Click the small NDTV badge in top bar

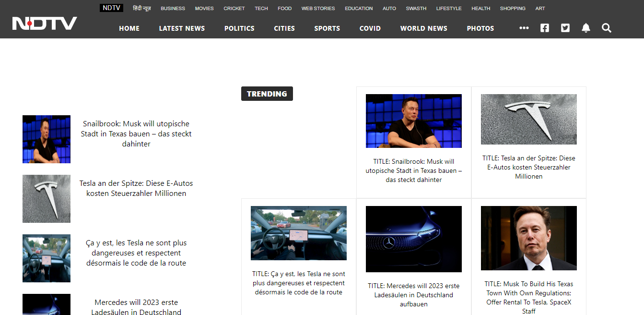click(111, 8)
